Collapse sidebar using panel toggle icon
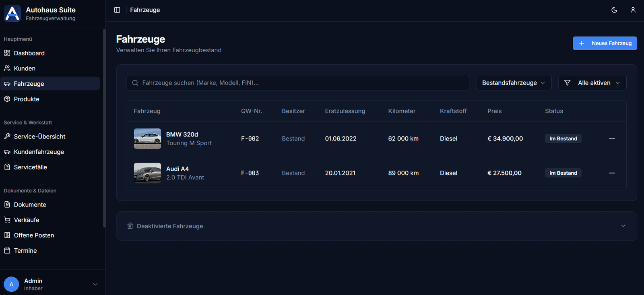This screenshot has height=295, width=644. tap(117, 10)
